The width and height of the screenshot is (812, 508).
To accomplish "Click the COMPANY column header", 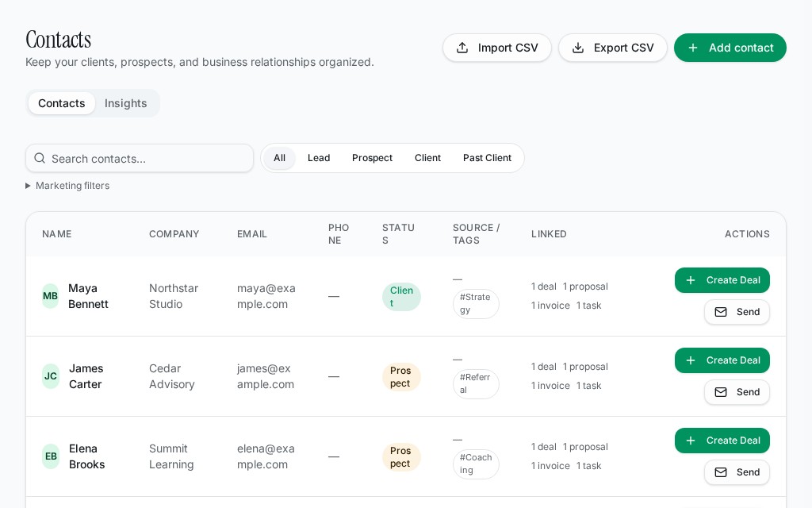I will (x=174, y=234).
